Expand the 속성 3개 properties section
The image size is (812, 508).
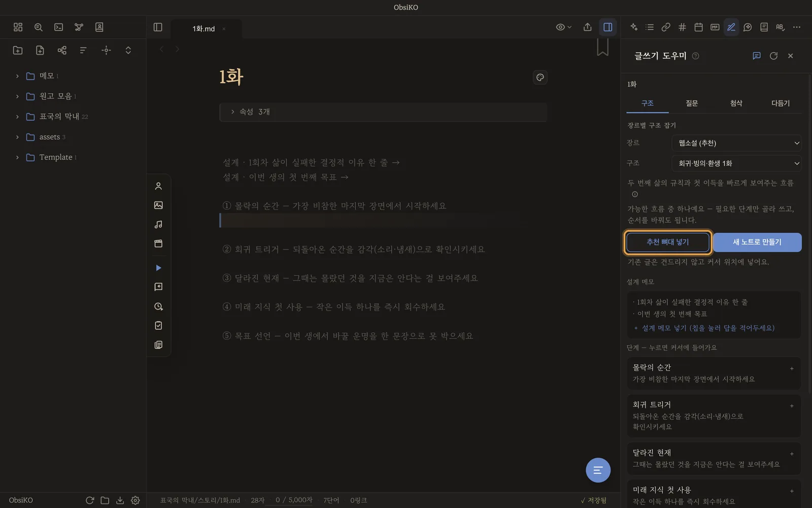click(x=383, y=112)
